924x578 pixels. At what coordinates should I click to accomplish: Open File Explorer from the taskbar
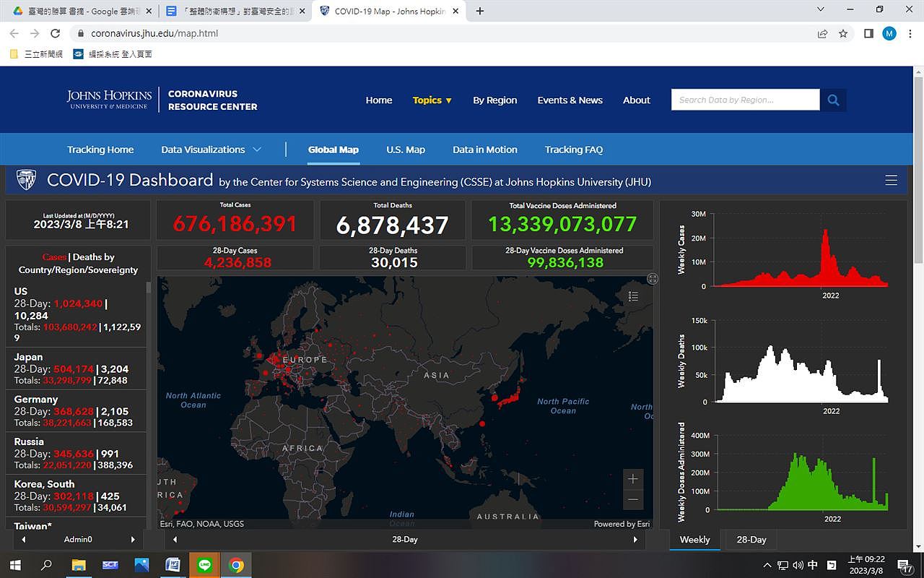click(78, 565)
